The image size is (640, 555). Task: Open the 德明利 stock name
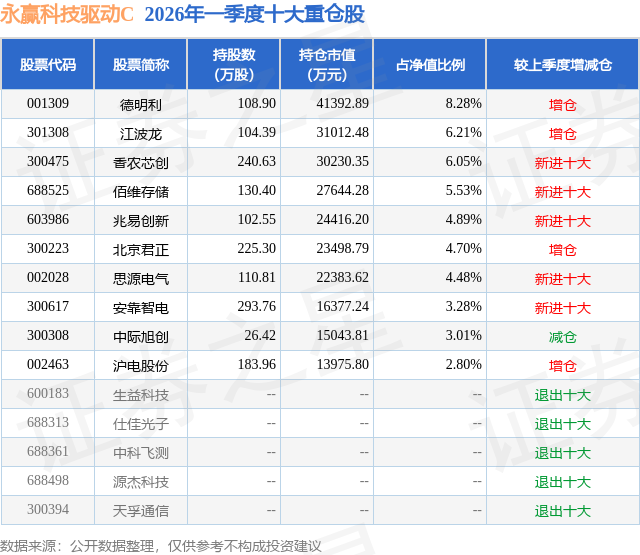click(141, 105)
